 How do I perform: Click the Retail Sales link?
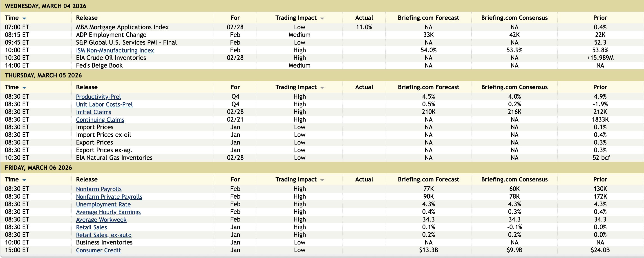pos(92,227)
